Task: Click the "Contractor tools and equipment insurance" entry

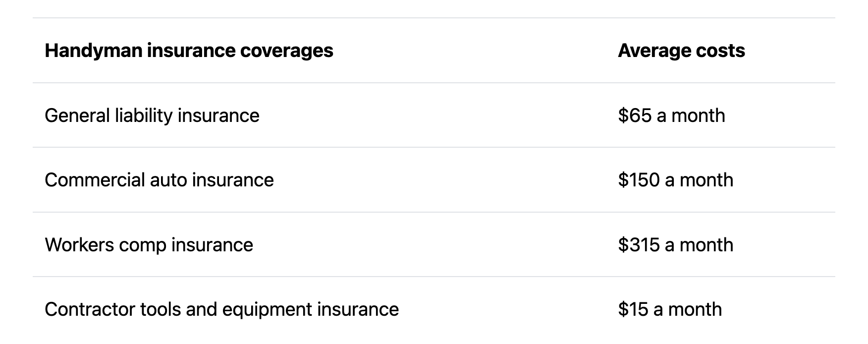Action: point(221,309)
